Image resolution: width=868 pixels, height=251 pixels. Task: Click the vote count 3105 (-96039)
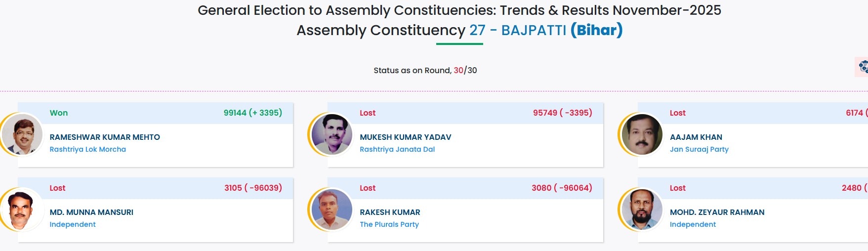pos(253,188)
